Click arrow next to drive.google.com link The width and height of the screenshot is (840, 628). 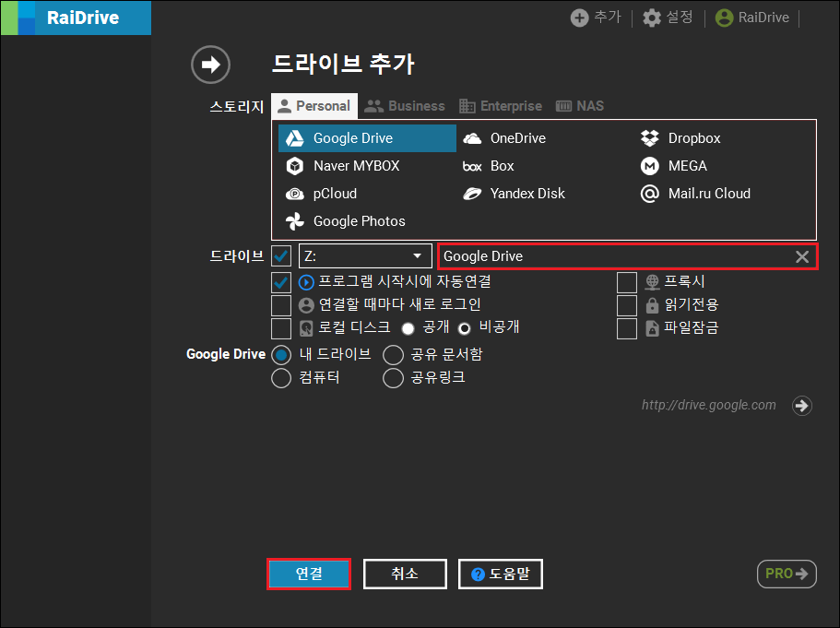[801, 406]
